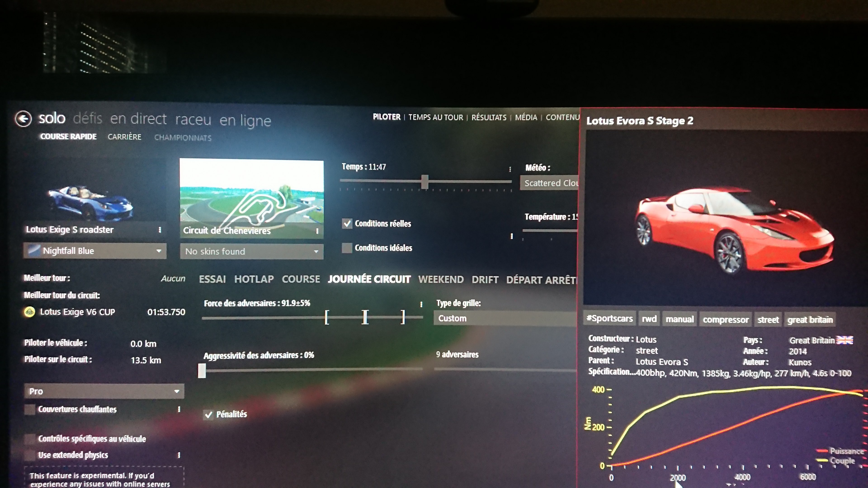Toggle Pénalités checkbox

(209, 414)
